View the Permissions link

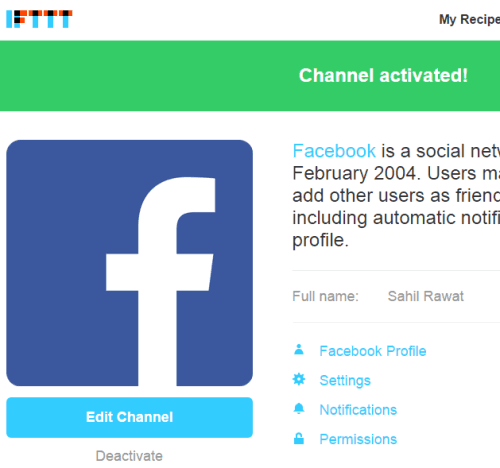click(358, 439)
